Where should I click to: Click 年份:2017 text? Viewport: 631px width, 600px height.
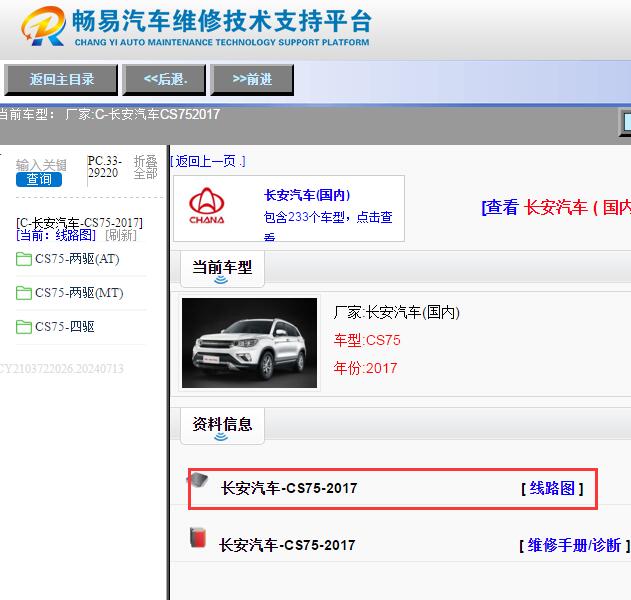[365, 368]
